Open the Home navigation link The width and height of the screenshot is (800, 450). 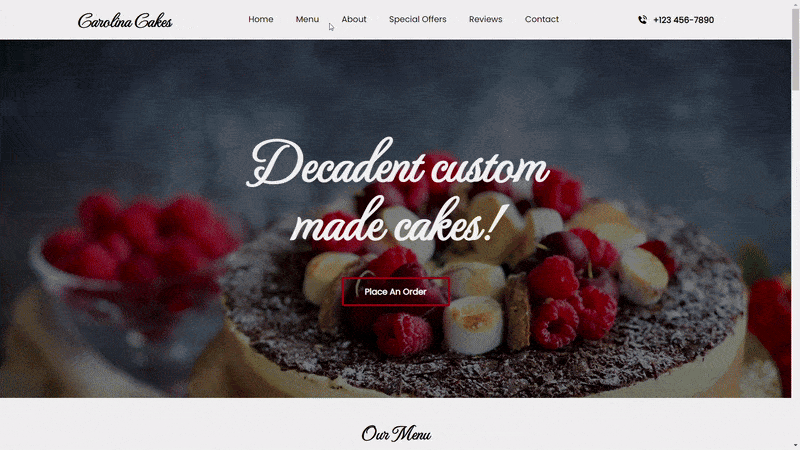[x=261, y=19]
